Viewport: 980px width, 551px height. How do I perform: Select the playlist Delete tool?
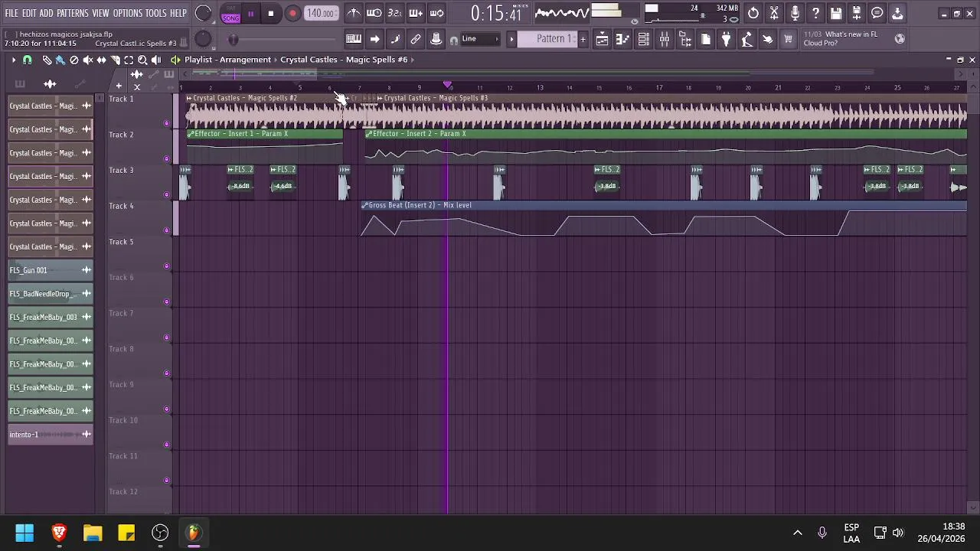(74, 60)
